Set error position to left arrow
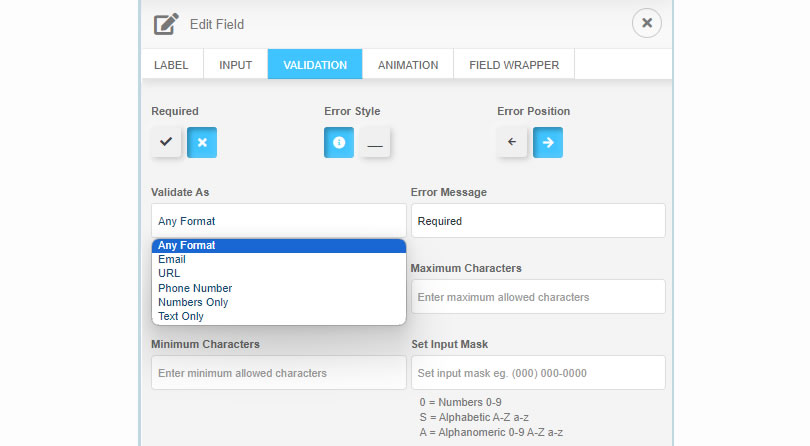 coord(512,142)
